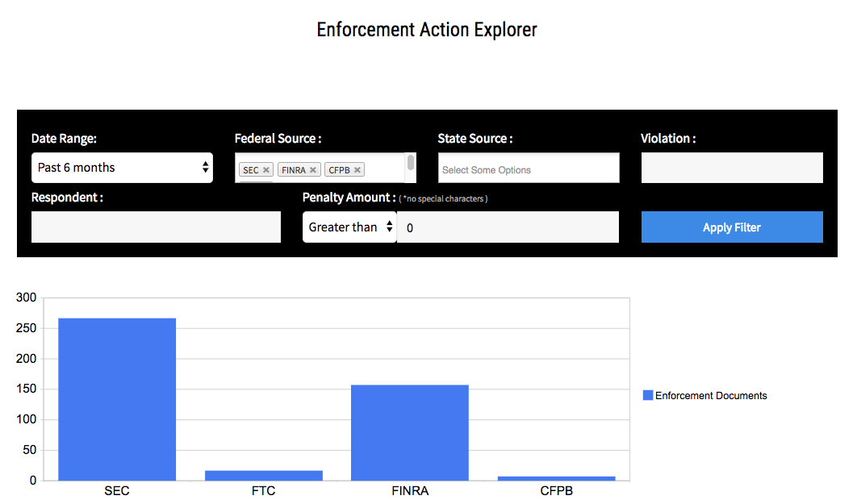Click the blue Enforcement Documents legend swatch

(647, 395)
